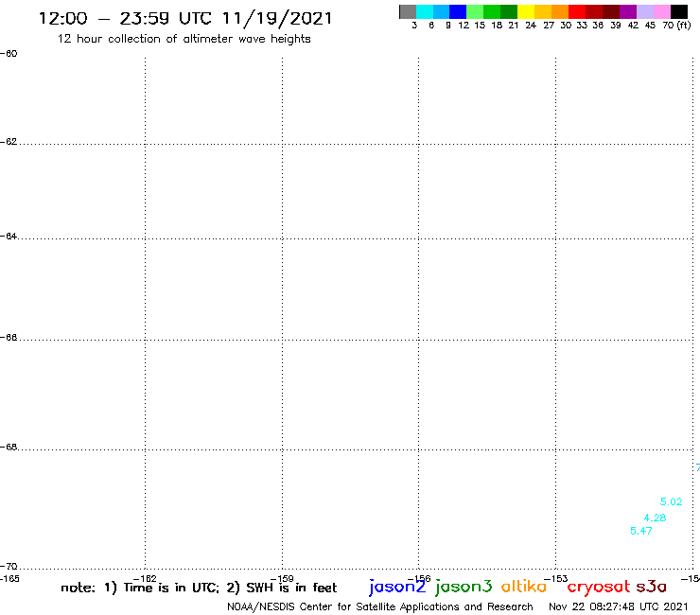Click the light green swatch in the color scale
The width and height of the screenshot is (700, 615).
pos(475,11)
